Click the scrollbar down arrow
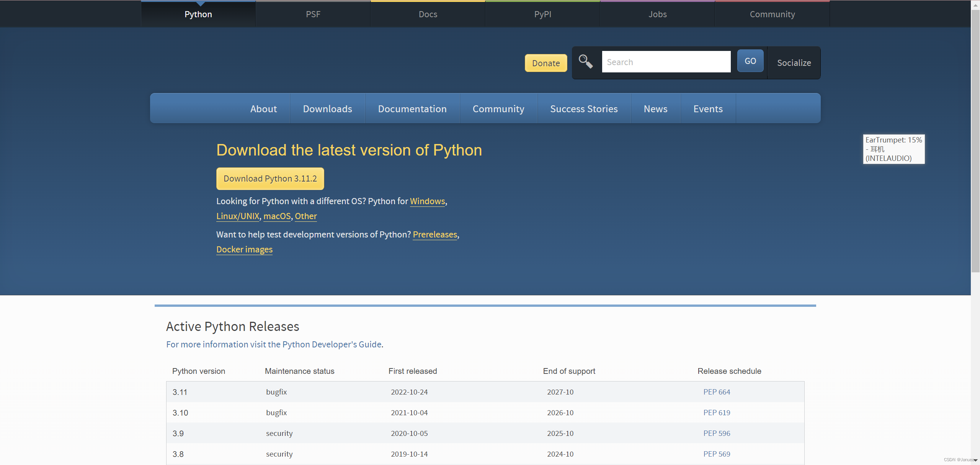Image resolution: width=980 pixels, height=465 pixels. [x=975, y=460]
